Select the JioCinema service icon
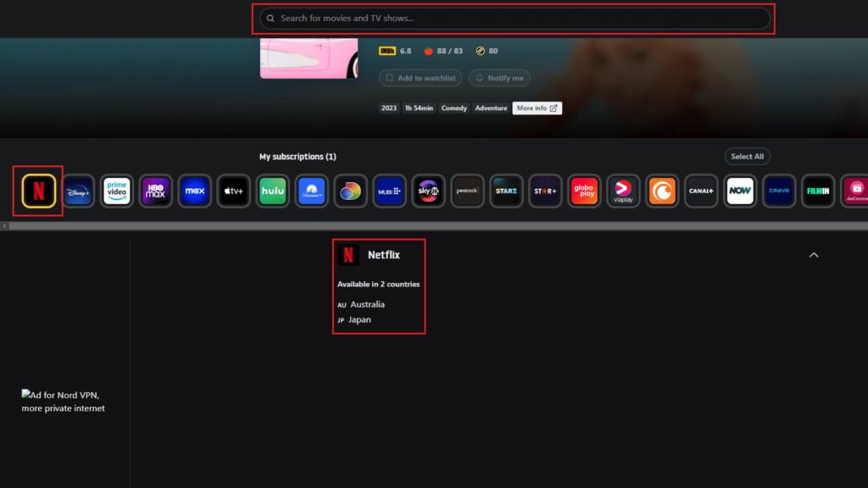 pyautogui.click(x=854, y=191)
